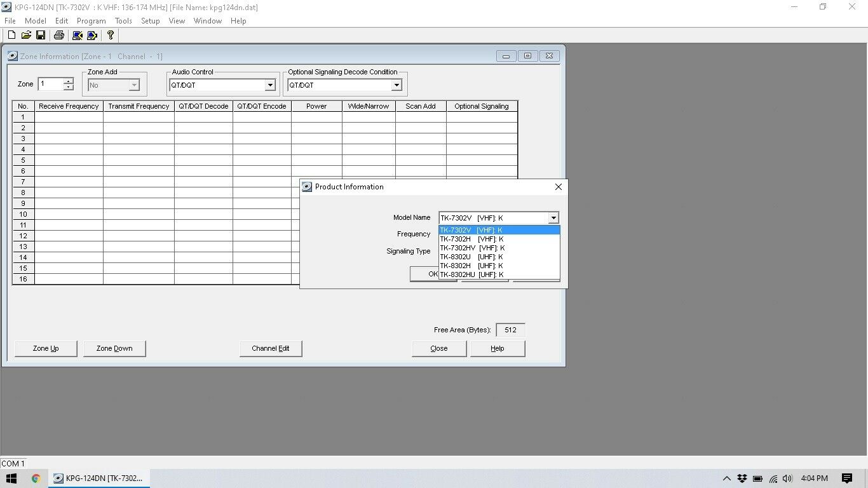The image size is (868, 488).
Task: Open the volume control tray icon
Action: 788,478
